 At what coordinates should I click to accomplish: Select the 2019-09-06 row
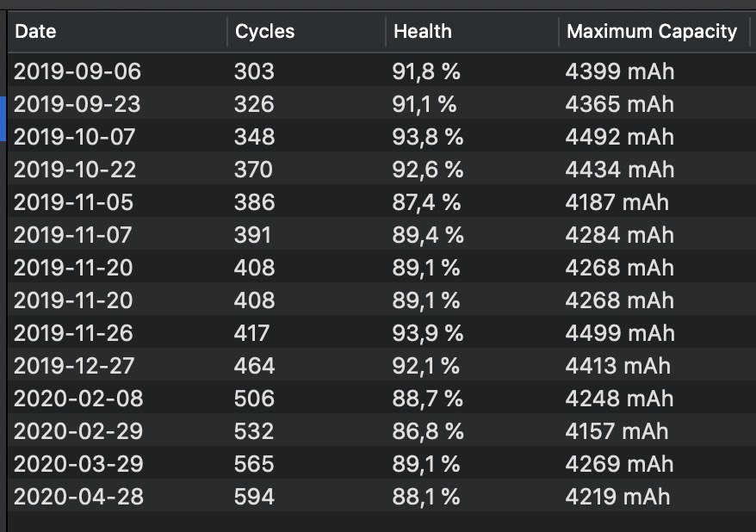click(x=77, y=71)
